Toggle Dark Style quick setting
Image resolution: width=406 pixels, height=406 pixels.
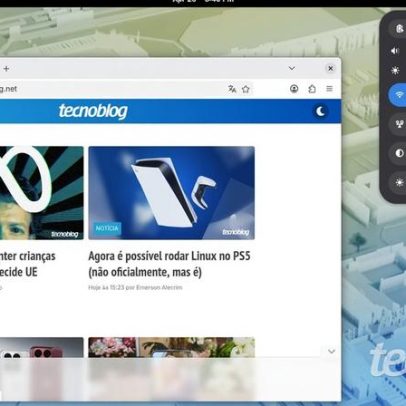tap(397, 153)
